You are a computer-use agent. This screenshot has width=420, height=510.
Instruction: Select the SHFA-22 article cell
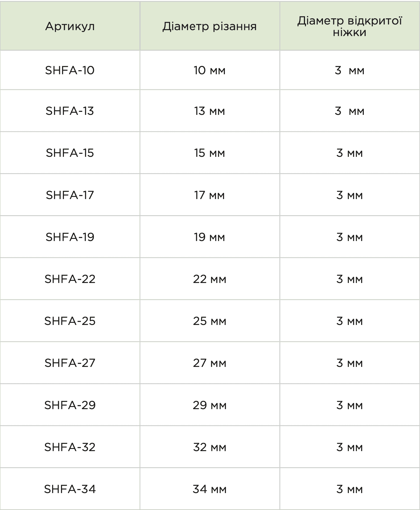(70, 279)
